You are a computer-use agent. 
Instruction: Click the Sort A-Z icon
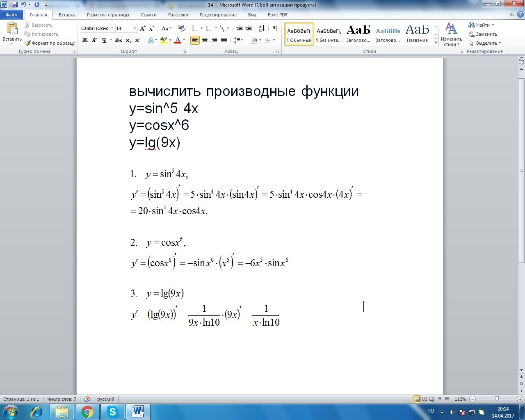[x=262, y=28]
